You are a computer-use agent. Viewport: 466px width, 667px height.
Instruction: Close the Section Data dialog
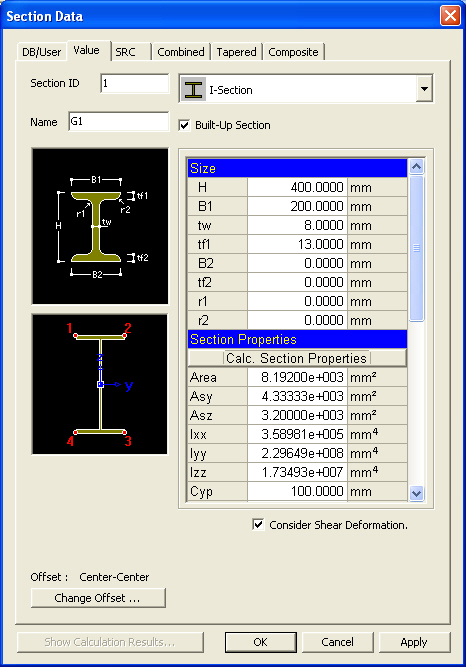pyautogui.click(x=450, y=16)
